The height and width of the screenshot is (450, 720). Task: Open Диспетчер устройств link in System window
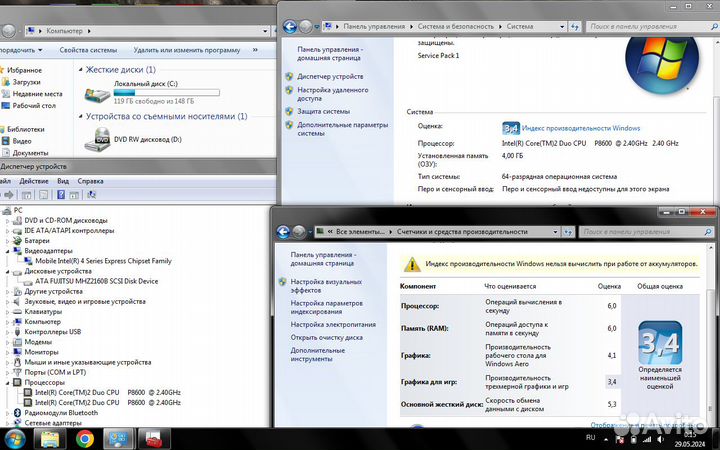click(330, 77)
